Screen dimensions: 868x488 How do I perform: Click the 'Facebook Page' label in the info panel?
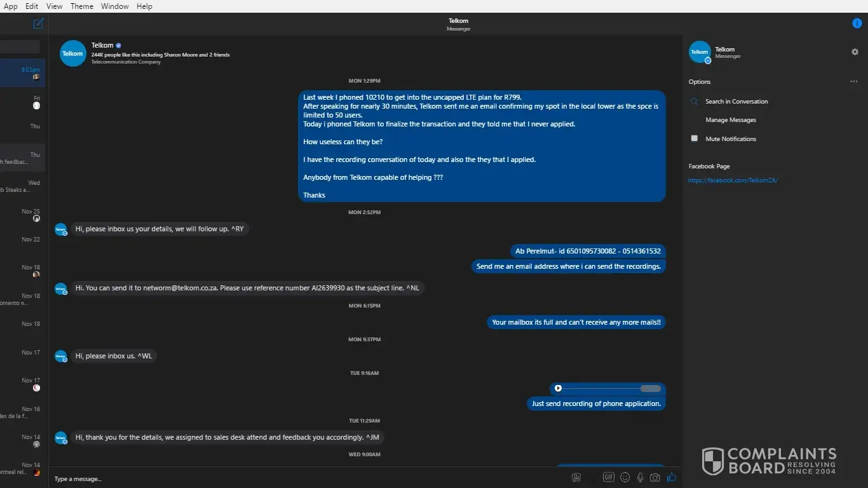[x=709, y=166]
